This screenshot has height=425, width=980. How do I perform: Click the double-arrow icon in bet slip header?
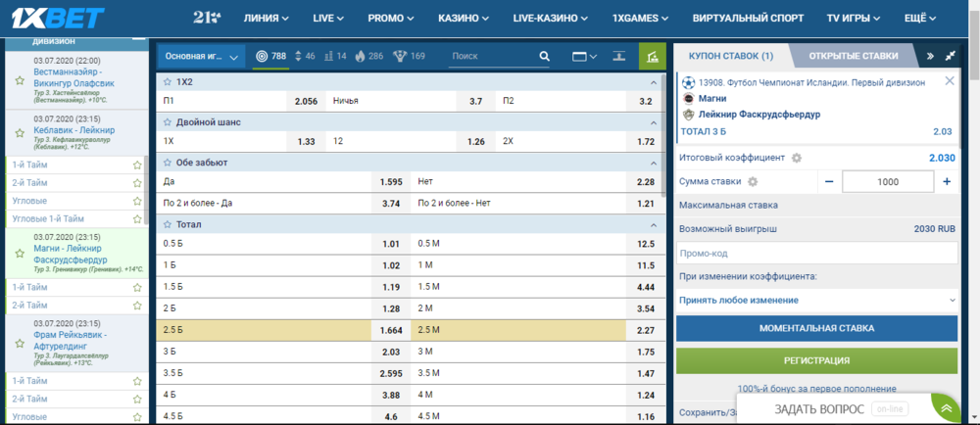pos(931,56)
